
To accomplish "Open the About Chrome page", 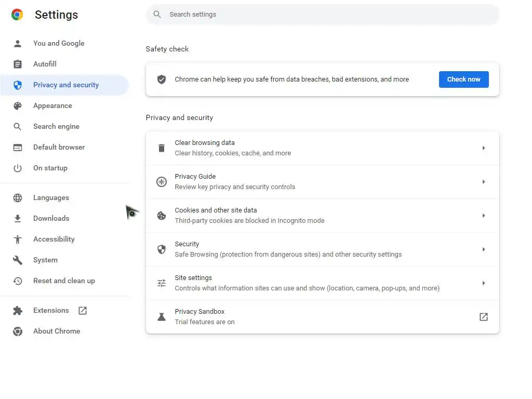I will tap(57, 331).
